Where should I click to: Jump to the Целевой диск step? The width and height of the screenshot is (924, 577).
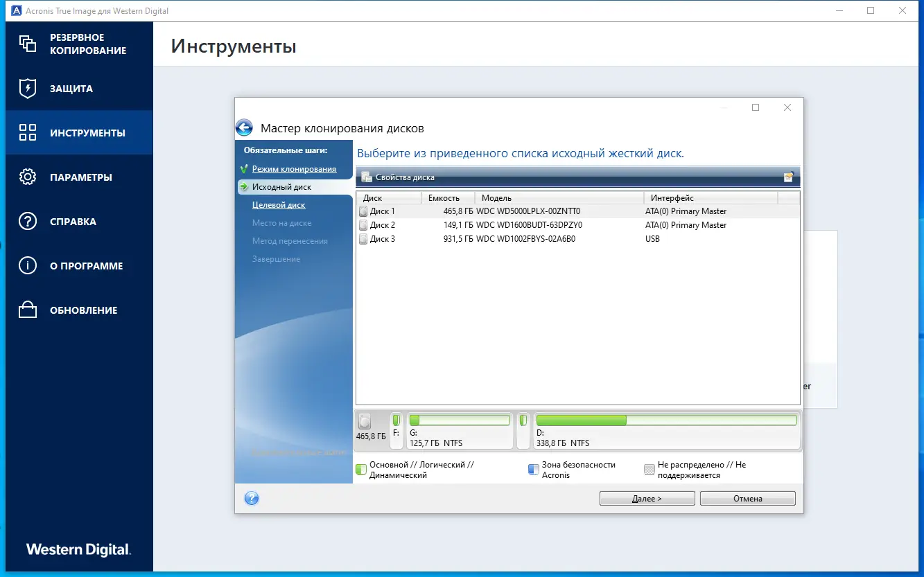[279, 205]
